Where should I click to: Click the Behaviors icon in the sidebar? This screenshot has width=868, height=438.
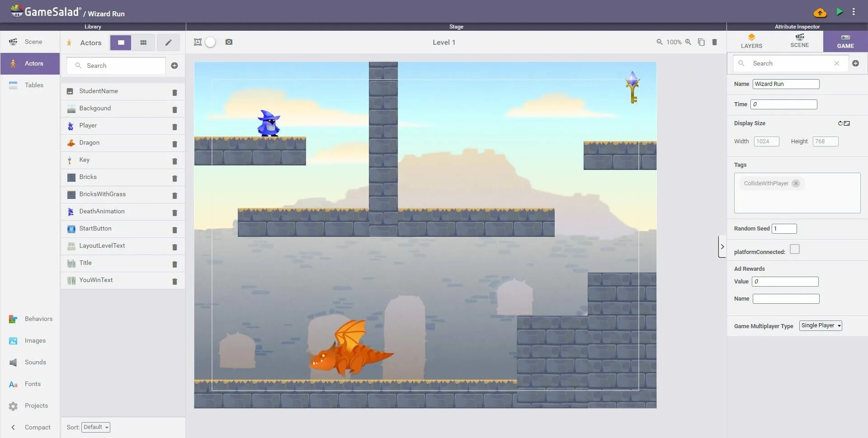click(x=12, y=319)
